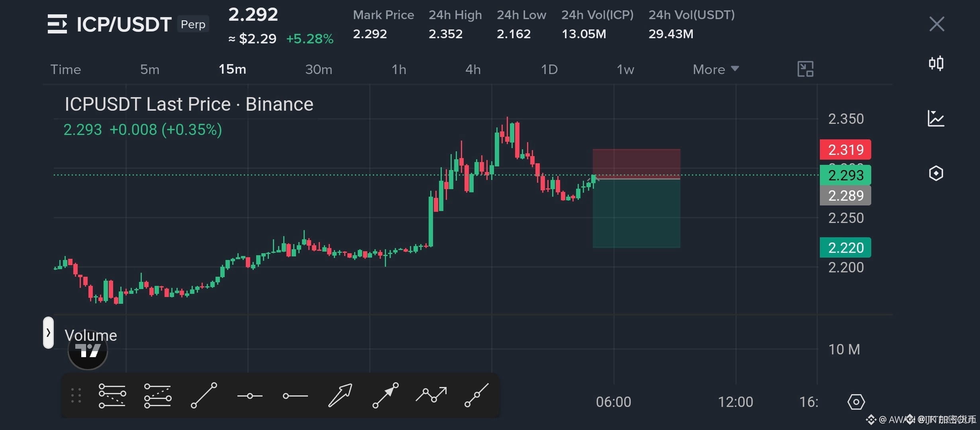Click the 06:00 time axis label
This screenshot has height=430, width=980.
pyautogui.click(x=613, y=402)
